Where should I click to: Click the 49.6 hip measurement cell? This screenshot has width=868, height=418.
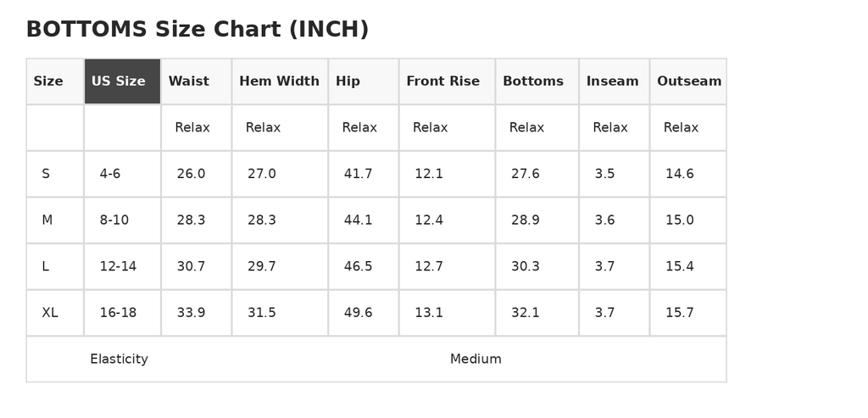[x=363, y=313]
